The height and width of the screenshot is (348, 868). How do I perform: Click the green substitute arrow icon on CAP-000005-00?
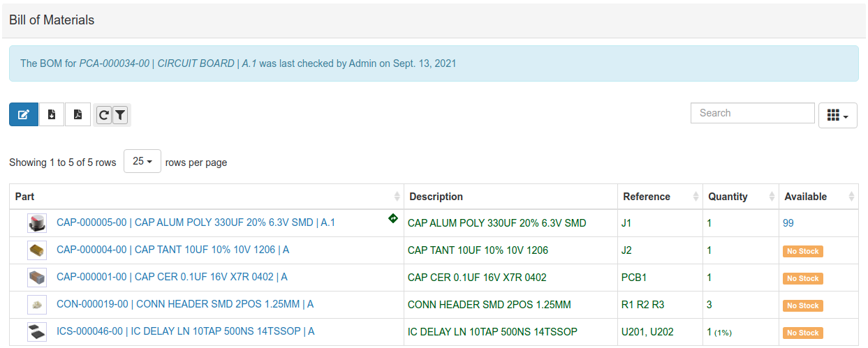(393, 218)
